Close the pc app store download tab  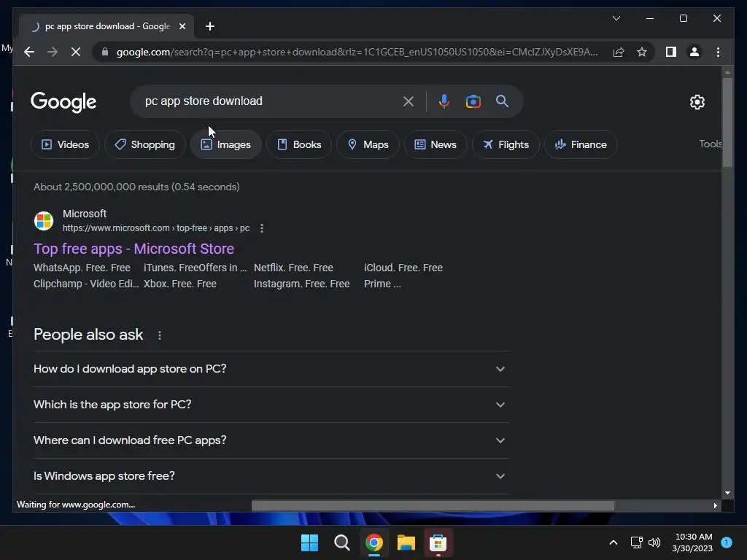tap(182, 26)
